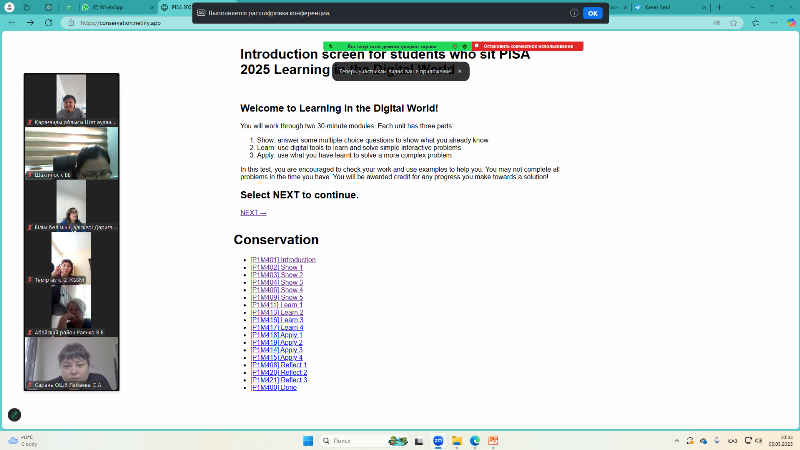Screen dimensions: 800x450
Task: Click the OK button in recording notice
Action: 592,13
